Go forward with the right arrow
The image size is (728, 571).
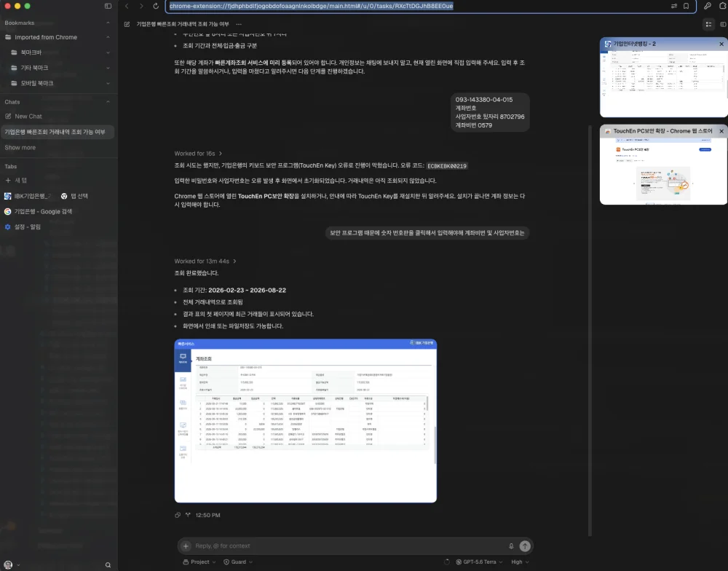pyautogui.click(x=141, y=6)
